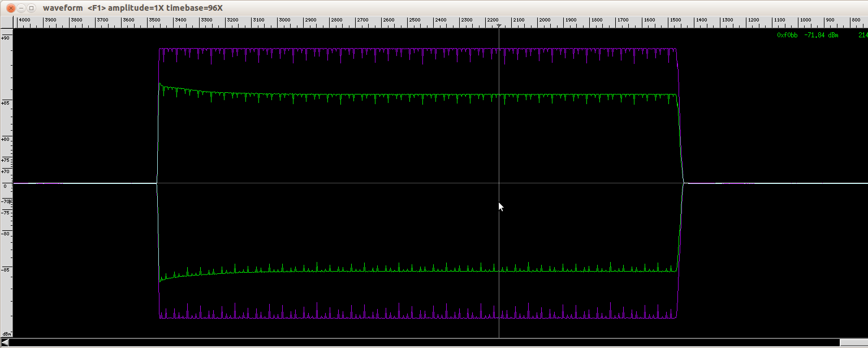Click the 3800 mark on time ruler
Screen dimensions: 868x348
(x=76, y=20)
